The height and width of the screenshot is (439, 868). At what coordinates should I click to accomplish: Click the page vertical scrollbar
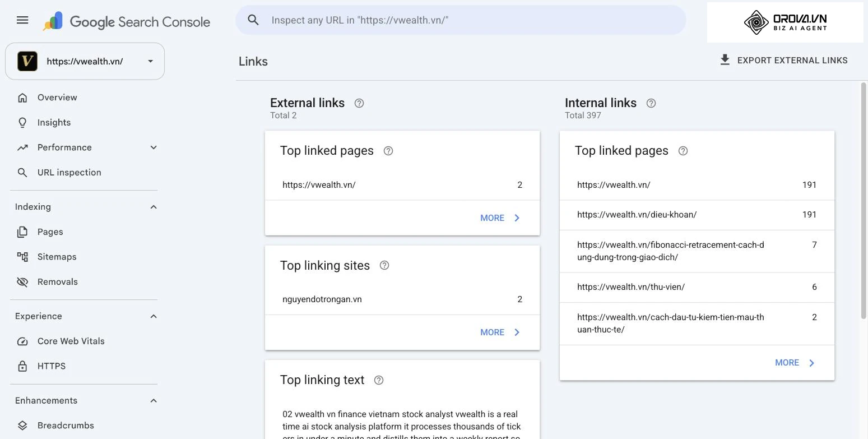point(864,200)
